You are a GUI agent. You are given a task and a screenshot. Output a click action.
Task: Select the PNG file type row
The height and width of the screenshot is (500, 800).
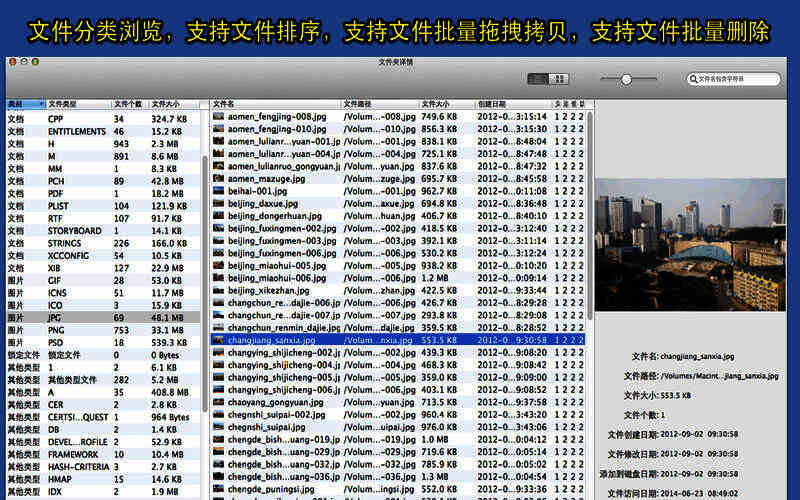[x=100, y=329]
